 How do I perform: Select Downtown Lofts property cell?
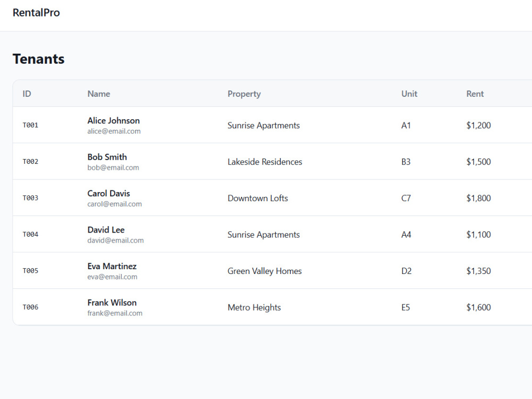coord(257,198)
